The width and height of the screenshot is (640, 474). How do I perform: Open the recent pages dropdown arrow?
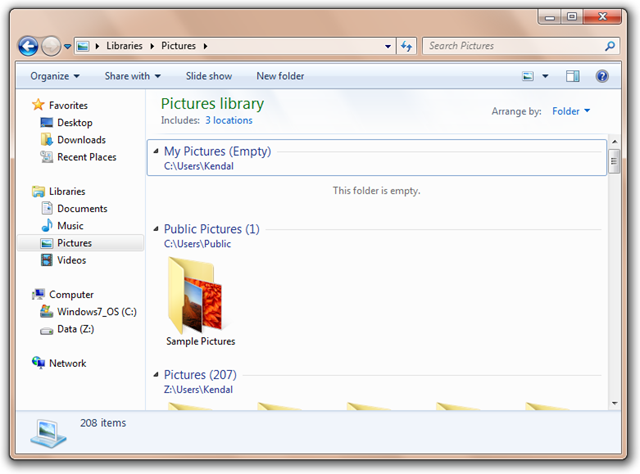(67, 47)
